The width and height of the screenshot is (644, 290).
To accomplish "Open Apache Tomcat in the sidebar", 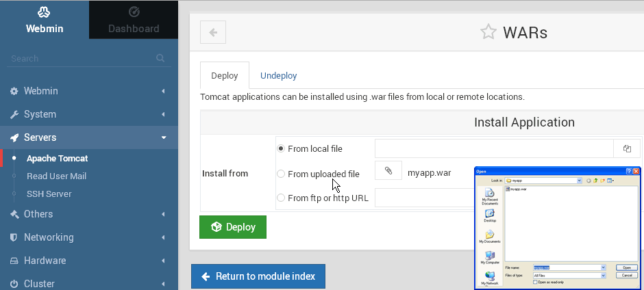I will pyautogui.click(x=57, y=158).
